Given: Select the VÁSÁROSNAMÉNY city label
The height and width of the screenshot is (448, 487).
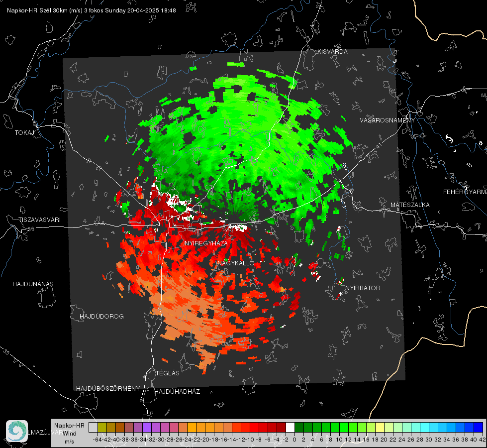Looking at the screenshot, I should [388, 120].
